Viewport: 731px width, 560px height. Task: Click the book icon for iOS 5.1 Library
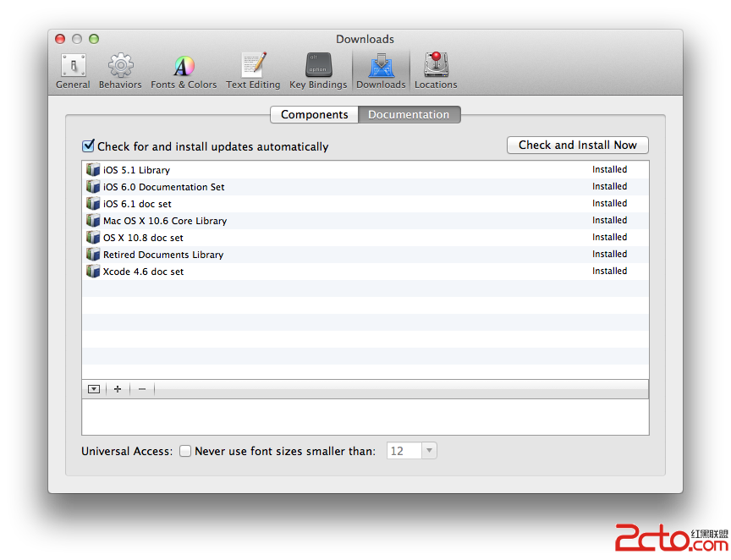coord(93,169)
